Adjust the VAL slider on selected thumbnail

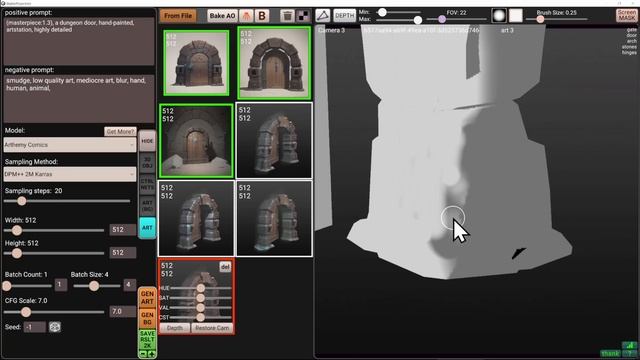pos(200,307)
